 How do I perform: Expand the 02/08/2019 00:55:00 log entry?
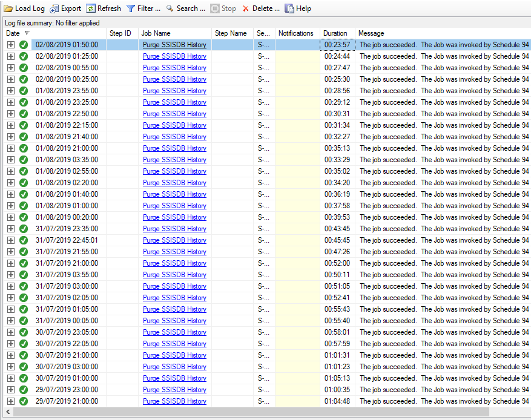11,68
